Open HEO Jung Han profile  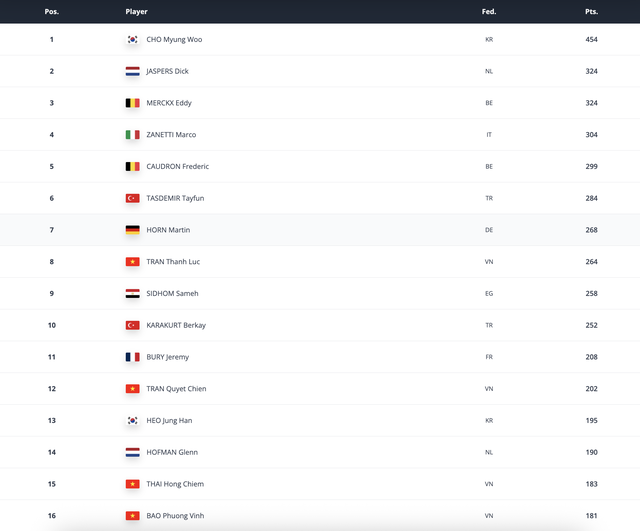(x=169, y=420)
